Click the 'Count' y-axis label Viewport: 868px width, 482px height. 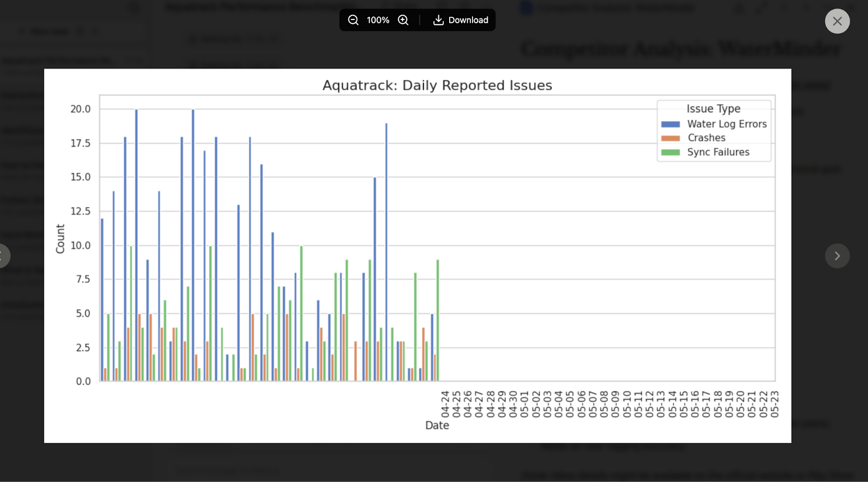click(x=60, y=239)
